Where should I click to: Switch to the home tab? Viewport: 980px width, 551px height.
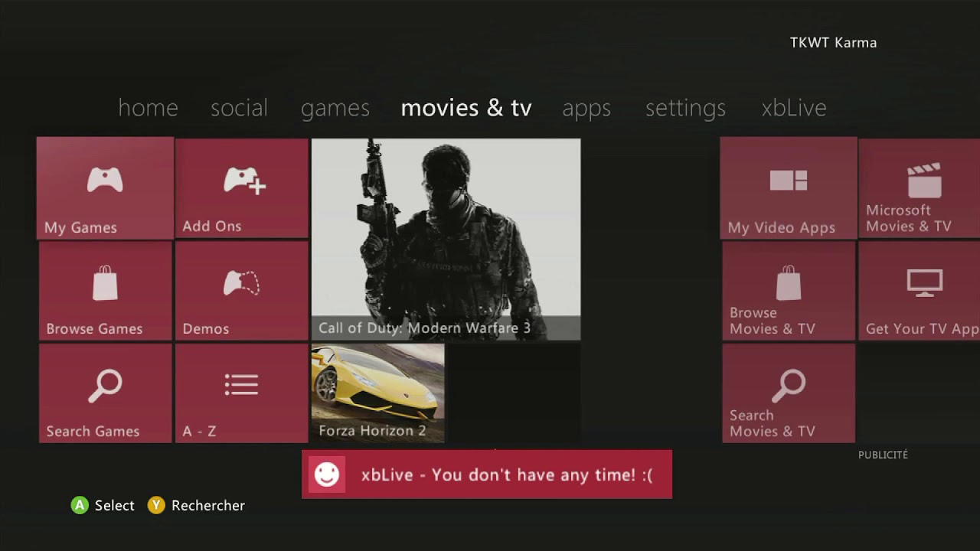point(148,108)
